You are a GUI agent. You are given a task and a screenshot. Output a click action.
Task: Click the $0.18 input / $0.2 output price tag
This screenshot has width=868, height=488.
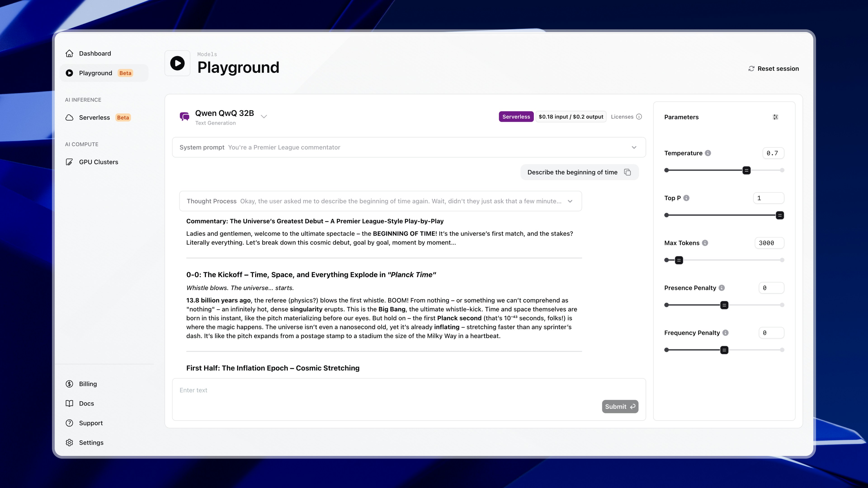pyautogui.click(x=571, y=117)
